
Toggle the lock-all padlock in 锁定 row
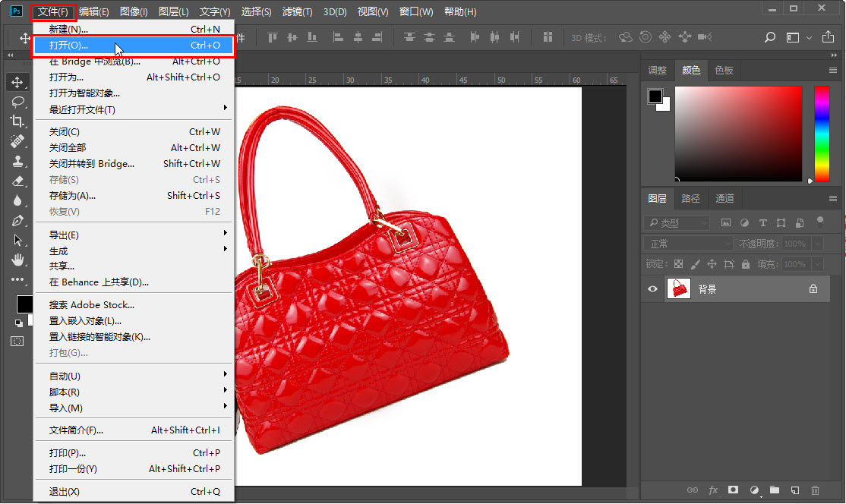(746, 264)
